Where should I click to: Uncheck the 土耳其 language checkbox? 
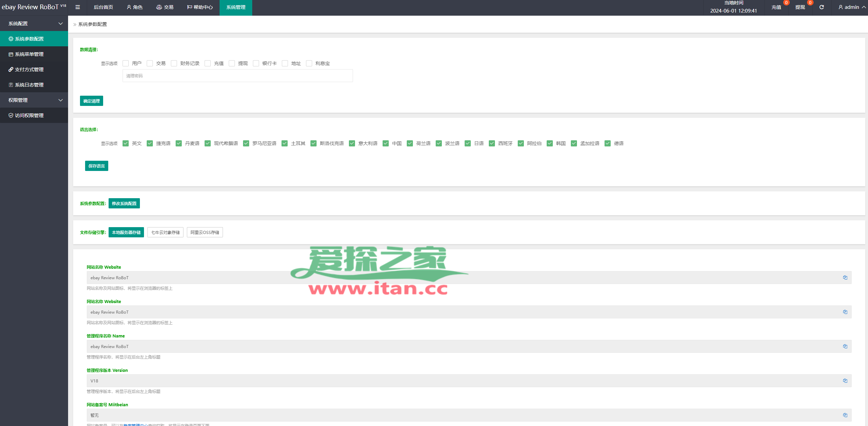pyautogui.click(x=285, y=143)
